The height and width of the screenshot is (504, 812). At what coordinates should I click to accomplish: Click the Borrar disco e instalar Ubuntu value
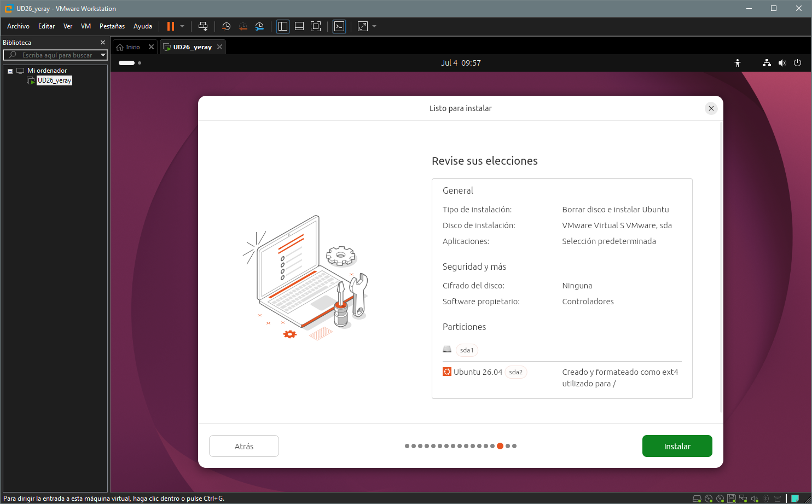point(616,210)
